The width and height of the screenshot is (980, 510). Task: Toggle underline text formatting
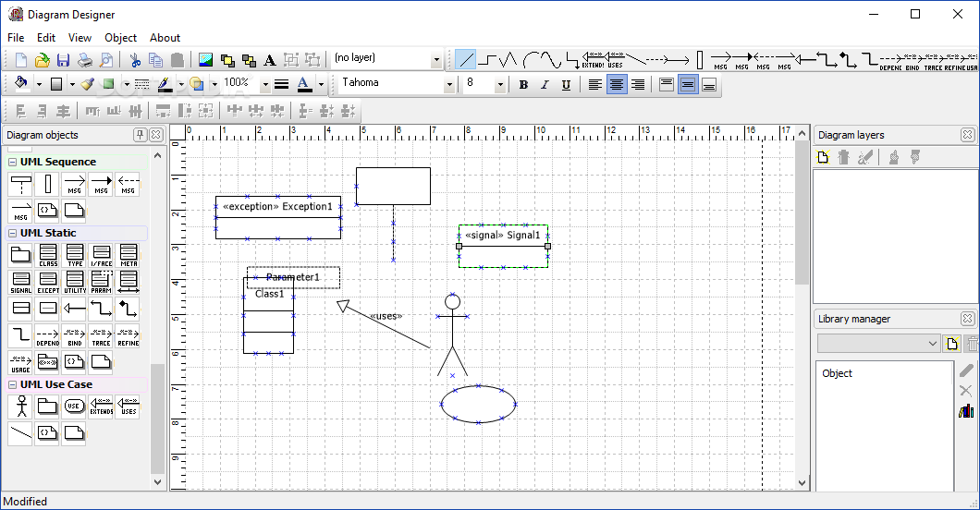tap(566, 85)
